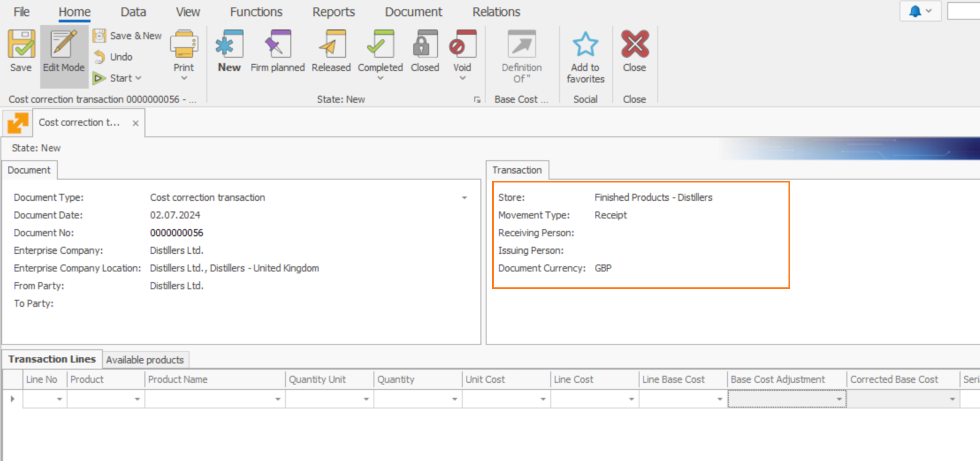Click the Save icon in ribbon
Viewport: 980px width, 461px height.
tap(21, 45)
